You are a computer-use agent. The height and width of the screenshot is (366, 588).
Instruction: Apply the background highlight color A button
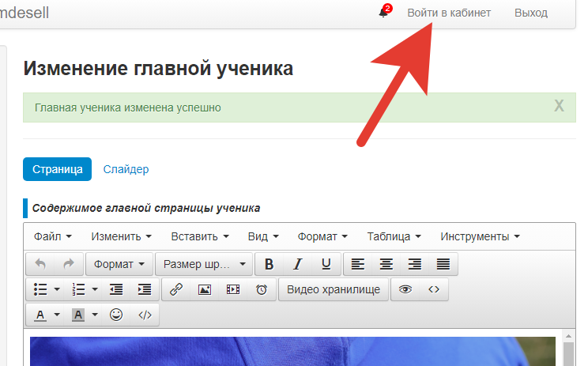pyautogui.click(x=78, y=315)
